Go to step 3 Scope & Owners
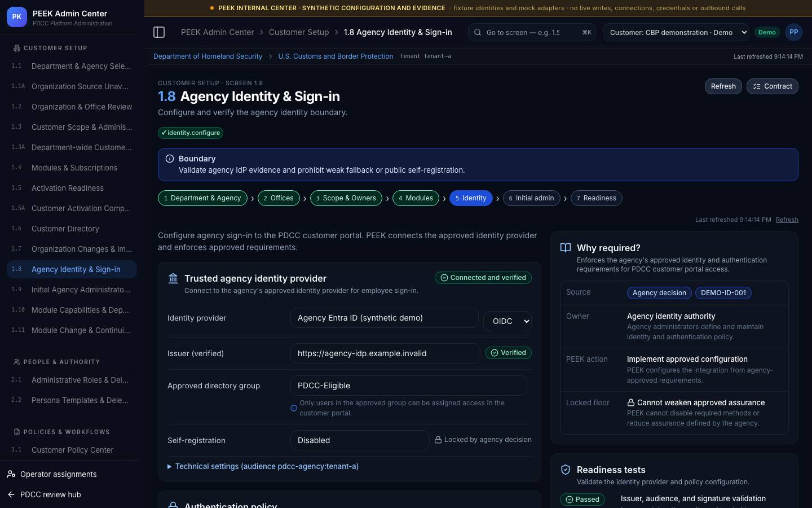 [346, 198]
